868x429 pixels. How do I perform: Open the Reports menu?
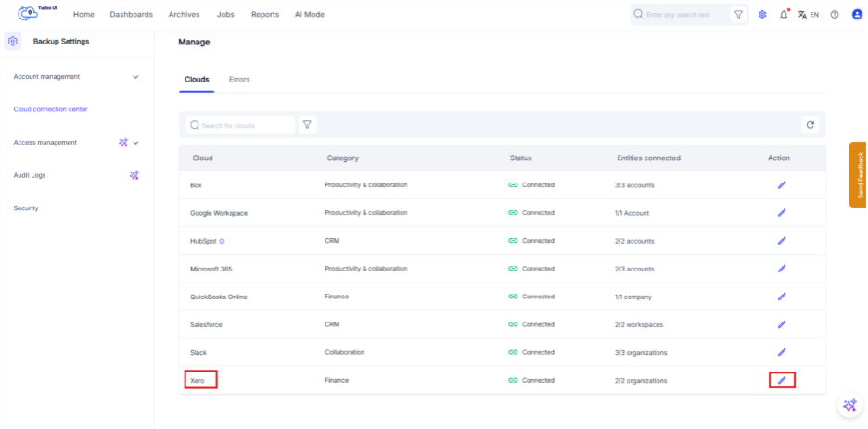[x=264, y=15]
